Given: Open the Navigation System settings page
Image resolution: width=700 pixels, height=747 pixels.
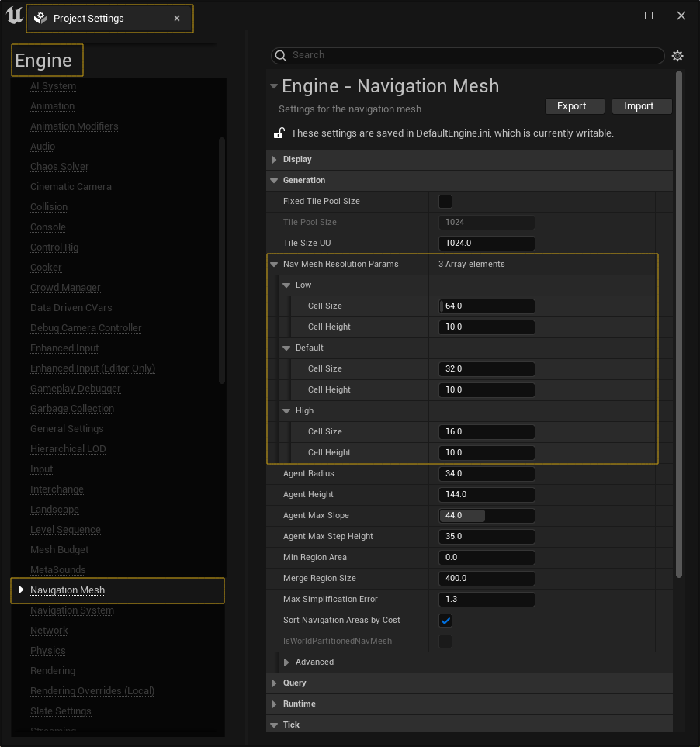Looking at the screenshot, I should point(71,610).
